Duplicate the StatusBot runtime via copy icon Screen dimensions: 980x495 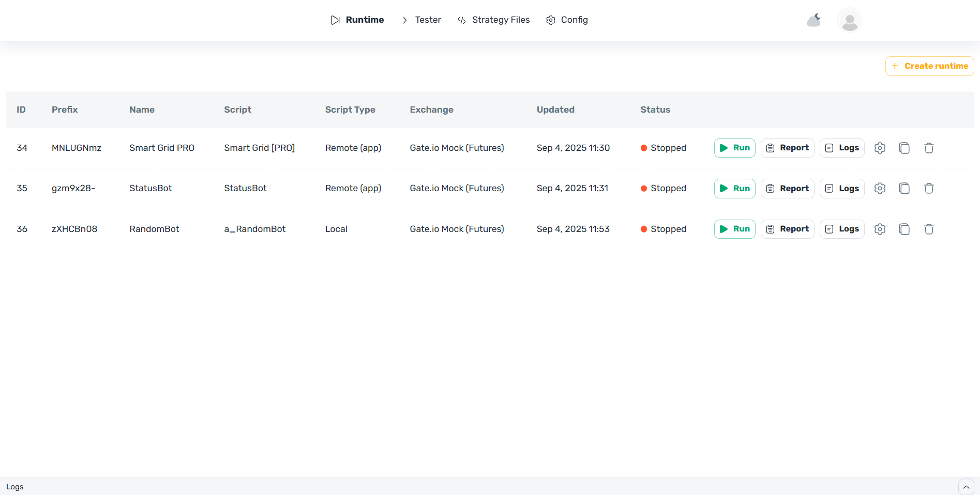[x=904, y=189]
